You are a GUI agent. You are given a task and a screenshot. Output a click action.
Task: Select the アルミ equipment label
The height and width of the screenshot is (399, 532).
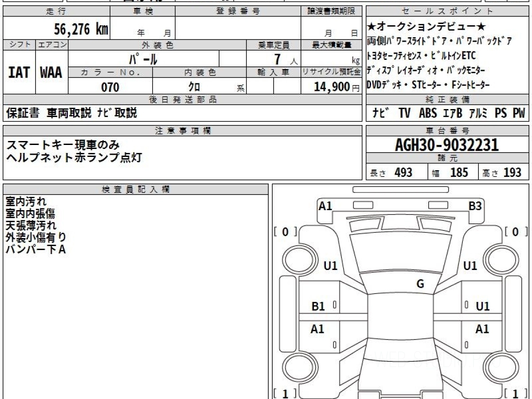[x=478, y=113]
